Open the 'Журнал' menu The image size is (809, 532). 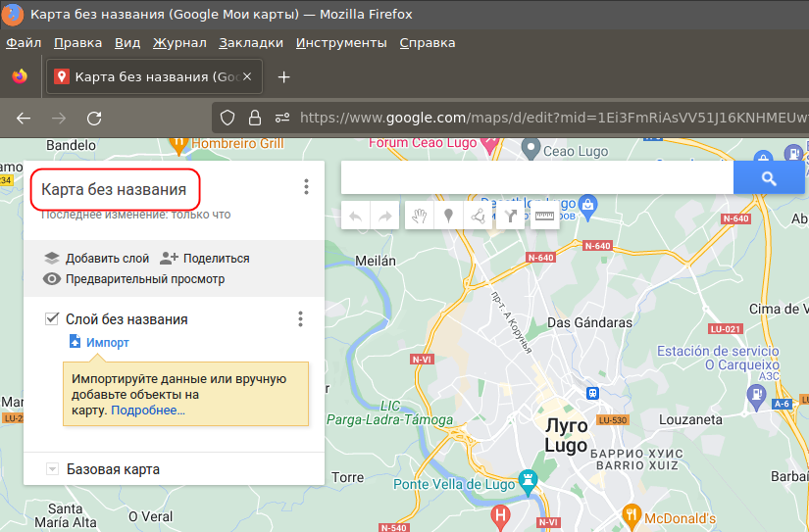179,43
